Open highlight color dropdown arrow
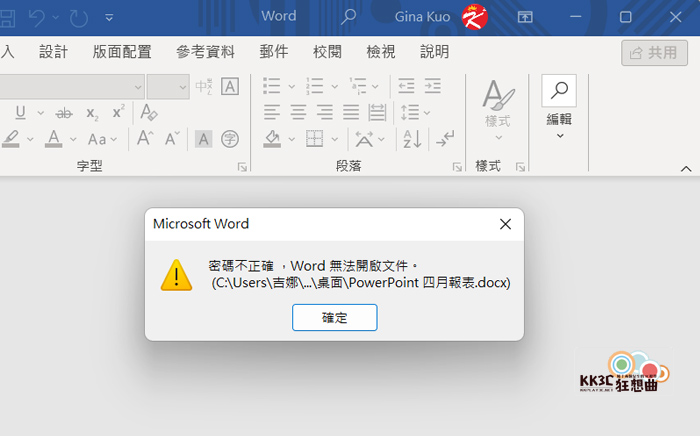700x436 pixels. (30, 140)
